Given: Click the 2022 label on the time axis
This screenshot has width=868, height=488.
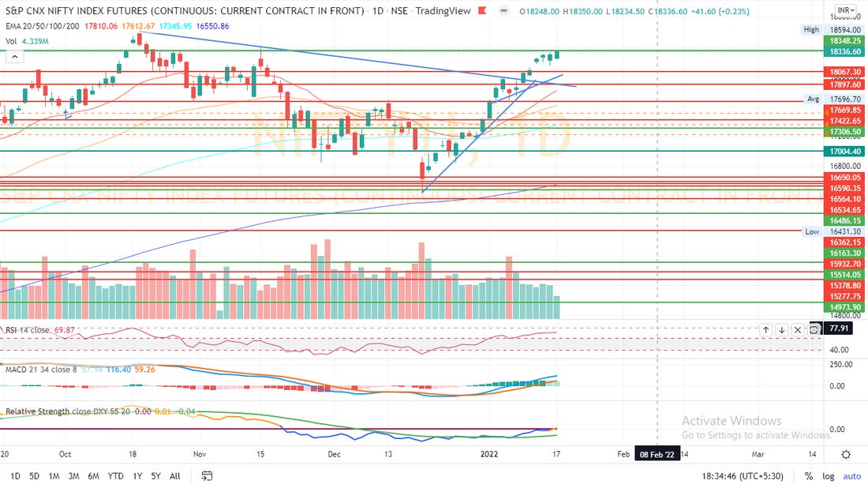Looking at the screenshot, I should (488, 454).
